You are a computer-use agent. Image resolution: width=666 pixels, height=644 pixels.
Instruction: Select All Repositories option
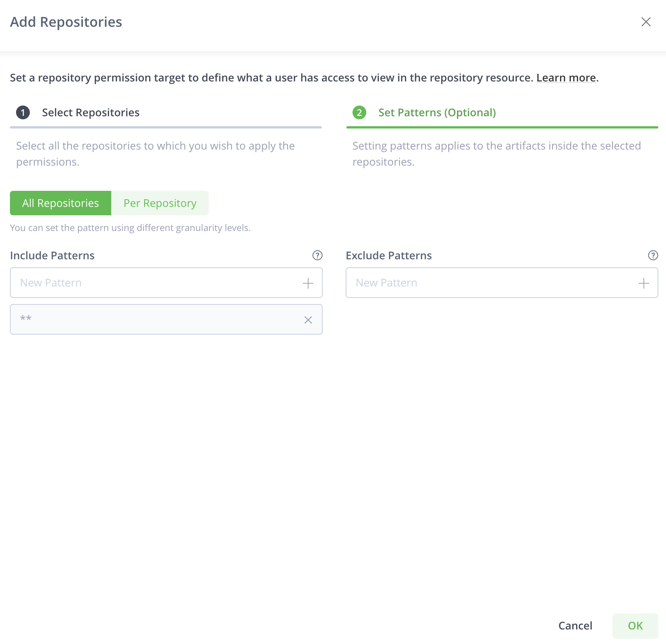60,203
